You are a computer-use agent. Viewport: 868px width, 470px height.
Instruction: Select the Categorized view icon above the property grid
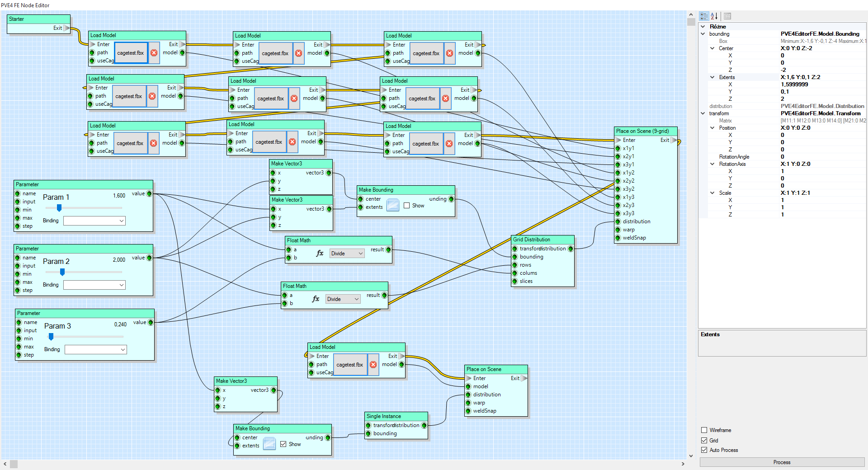coord(703,16)
